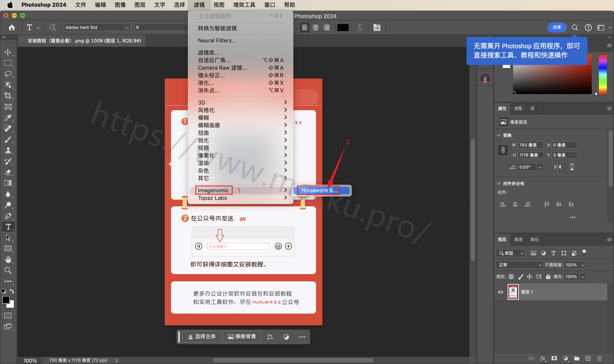Open the search magnifier icon
Screen dimensions: 614x364
[574, 27]
